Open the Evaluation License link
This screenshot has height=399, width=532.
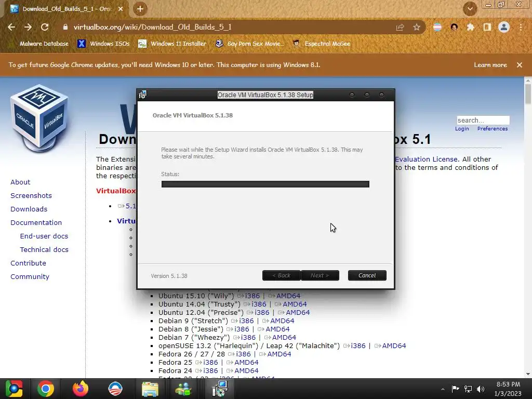427,159
